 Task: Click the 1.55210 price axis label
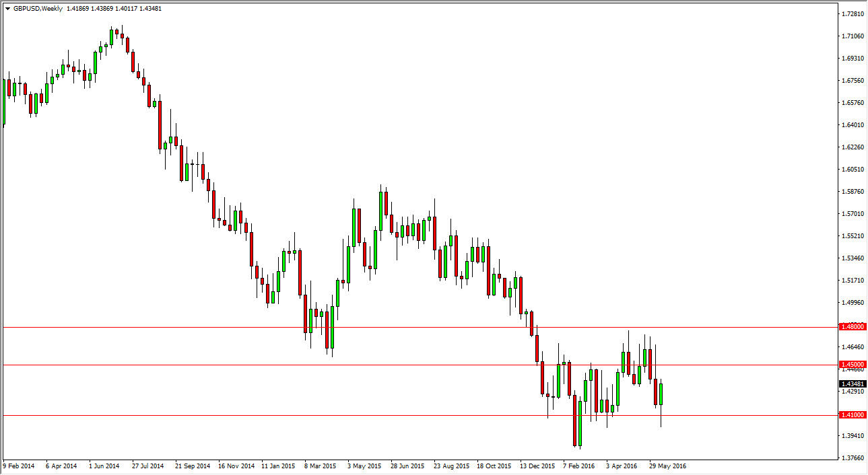[853, 235]
